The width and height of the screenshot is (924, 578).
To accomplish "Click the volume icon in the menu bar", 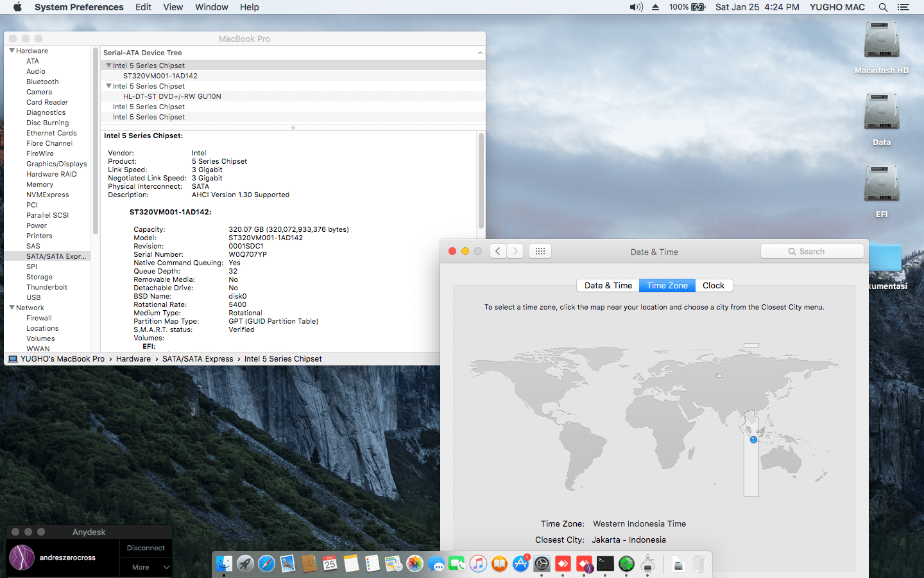I will [x=636, y=7].
